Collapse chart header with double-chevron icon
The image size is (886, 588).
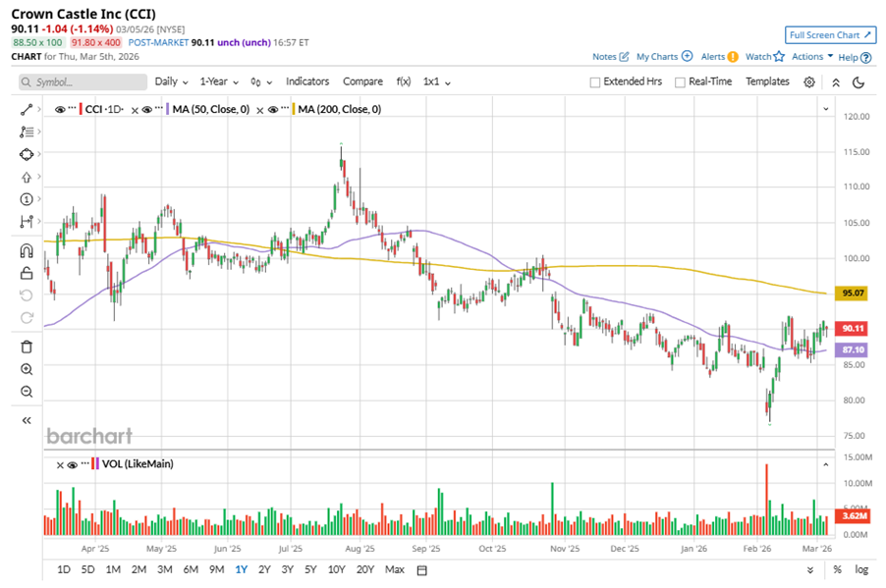tap(836, 82)
